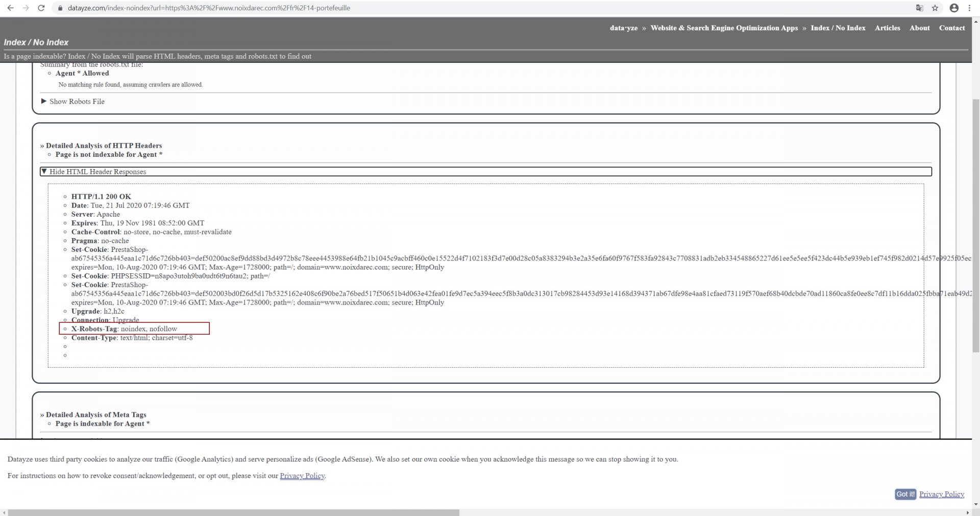Open Privacy Policy link beside Got it
This screenshot has height=516, width=980.
[x=942, y=494]
